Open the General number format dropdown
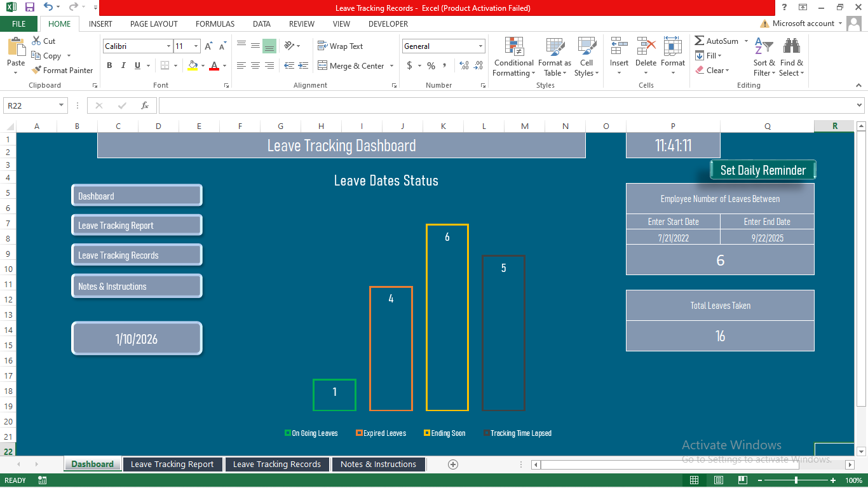This screenshot has width=868, height=488. click(x=480, y=46)
